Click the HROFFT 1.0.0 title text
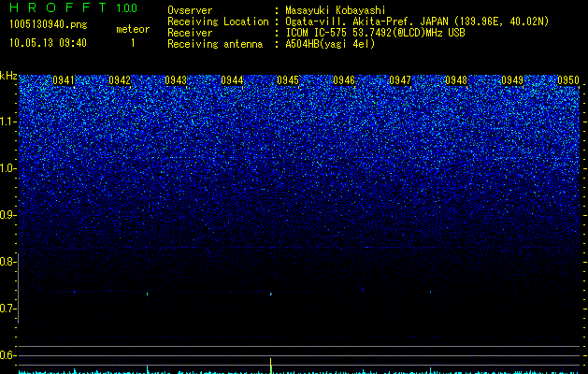The image size is (588, 374). (73, 7)
